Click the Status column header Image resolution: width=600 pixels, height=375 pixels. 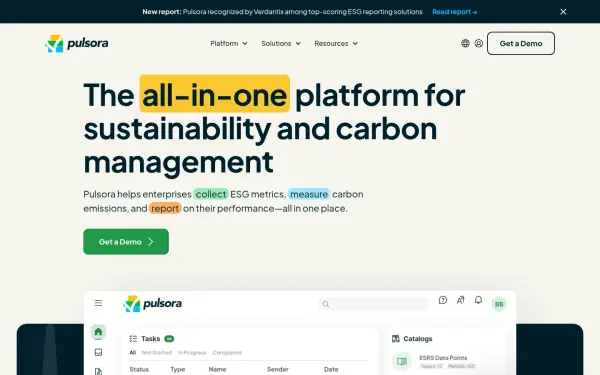(139, 369)
